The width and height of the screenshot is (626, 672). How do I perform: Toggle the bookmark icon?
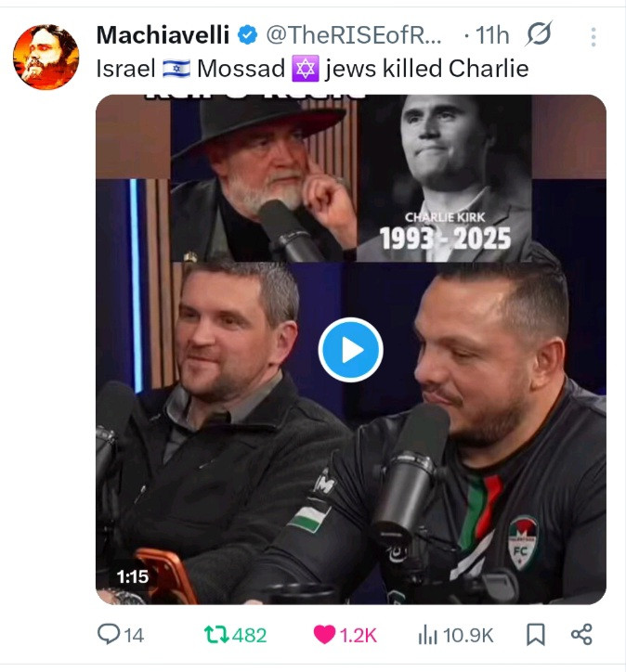tap(536, 635)
